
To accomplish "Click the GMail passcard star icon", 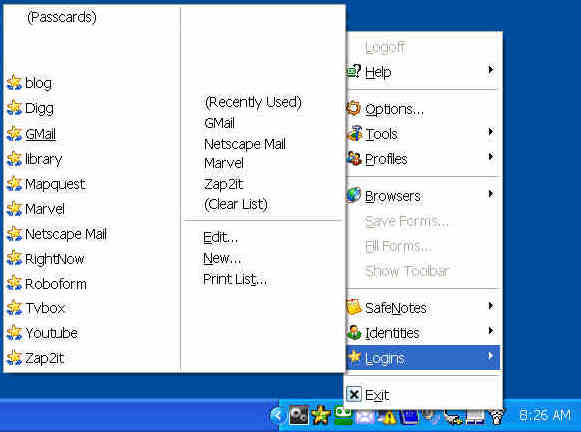I will pyautogui.click(x=14, y=134).
